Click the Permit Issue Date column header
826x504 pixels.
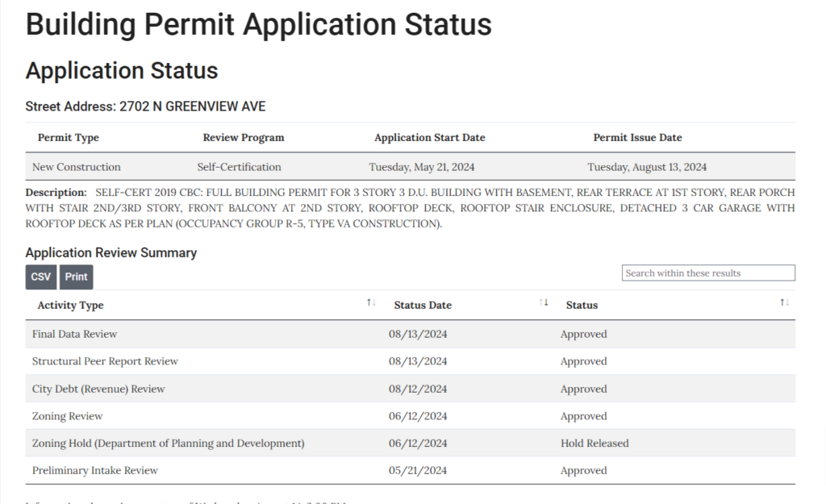click(637, 137)
